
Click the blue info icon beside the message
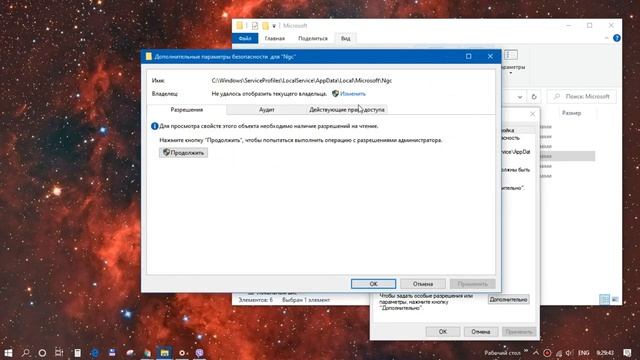click(154, 126)
